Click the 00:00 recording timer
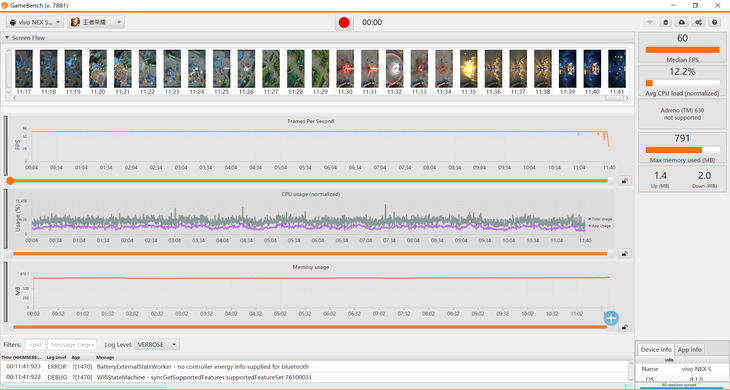Screen dimensions: 730x390 click(x=372, y=22)
